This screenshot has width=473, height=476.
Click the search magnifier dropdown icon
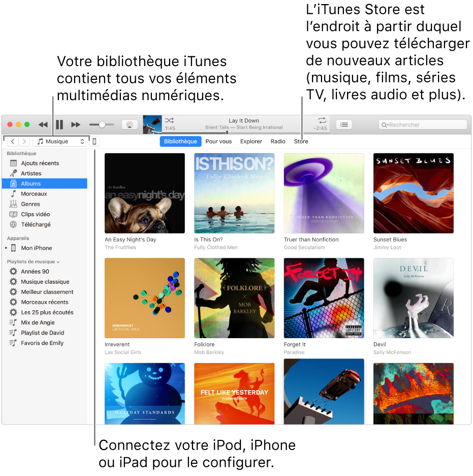pos(385,125)
